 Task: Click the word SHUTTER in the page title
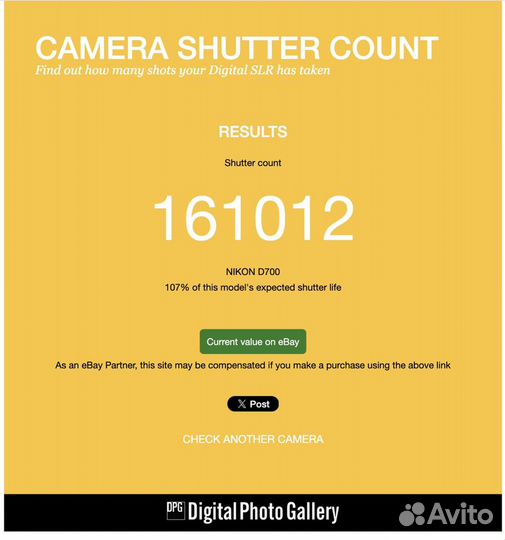coord(249,48)
